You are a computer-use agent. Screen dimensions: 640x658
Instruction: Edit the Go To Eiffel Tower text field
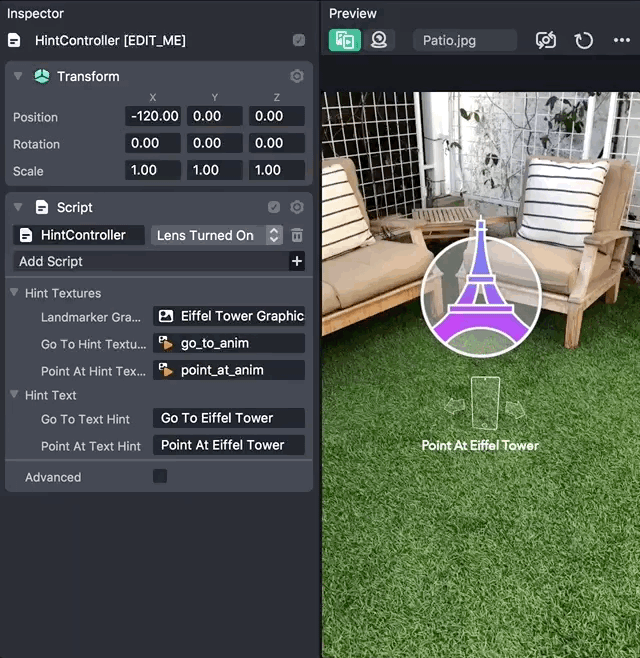point(229,418)
